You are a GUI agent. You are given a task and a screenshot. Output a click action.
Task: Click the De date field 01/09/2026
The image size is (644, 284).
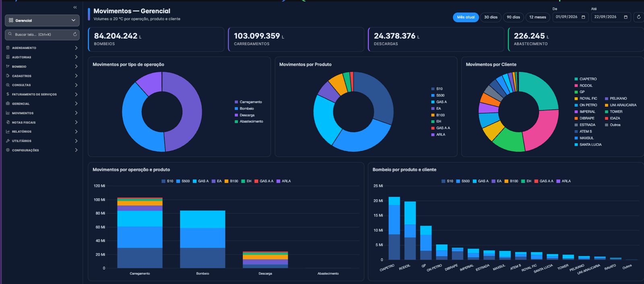[570, 17]
